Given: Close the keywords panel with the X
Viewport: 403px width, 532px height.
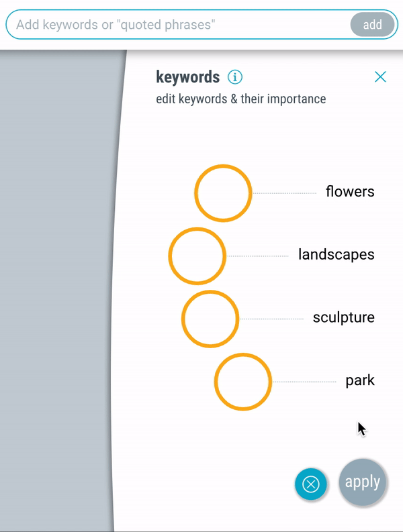Looking at the screenshot, I should pyautogui.click(x=380, y=76).
